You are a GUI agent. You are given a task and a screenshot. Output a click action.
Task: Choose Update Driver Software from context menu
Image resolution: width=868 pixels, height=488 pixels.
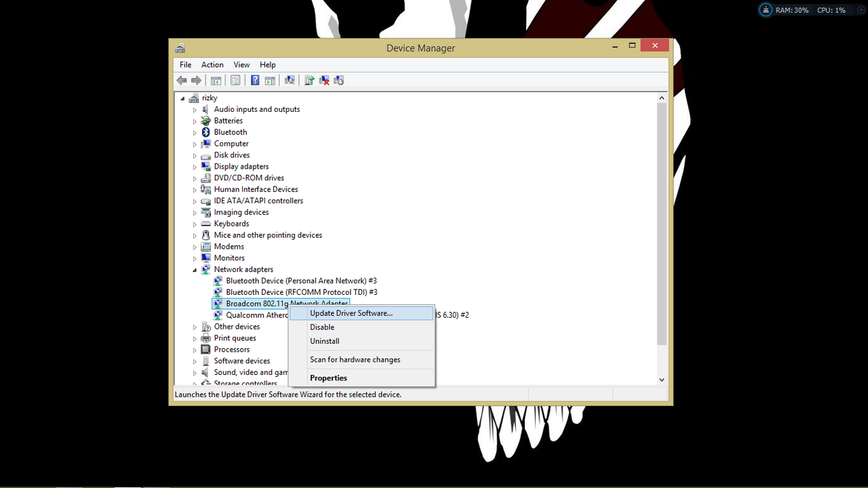351,312
